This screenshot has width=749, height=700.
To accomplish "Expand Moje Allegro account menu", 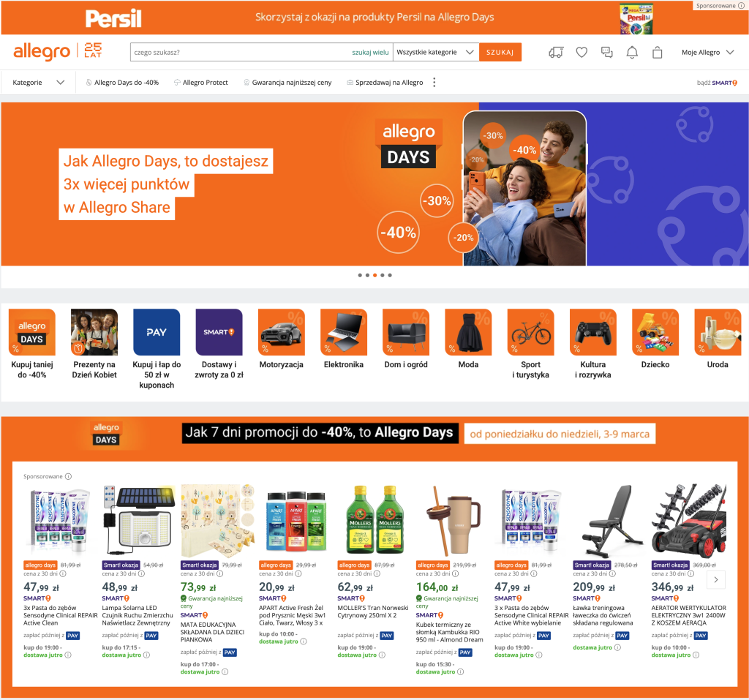I will coord(707,52).
